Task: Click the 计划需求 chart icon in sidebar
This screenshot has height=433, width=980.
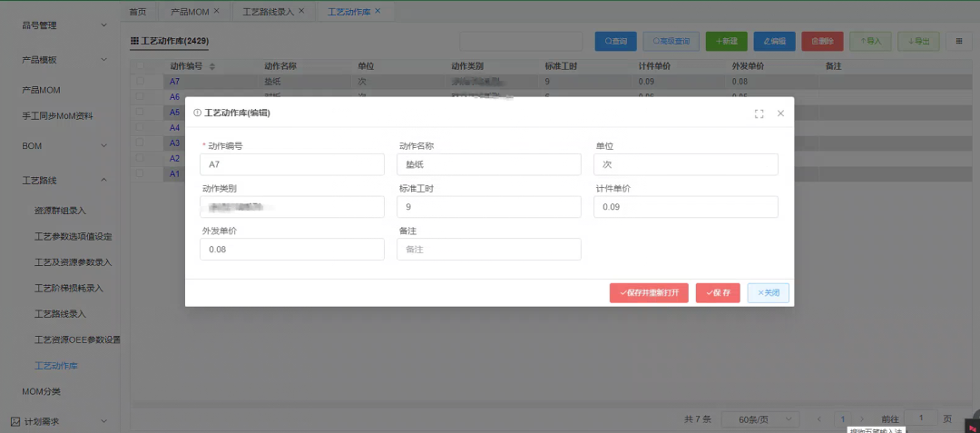Action: coord(15,422)
